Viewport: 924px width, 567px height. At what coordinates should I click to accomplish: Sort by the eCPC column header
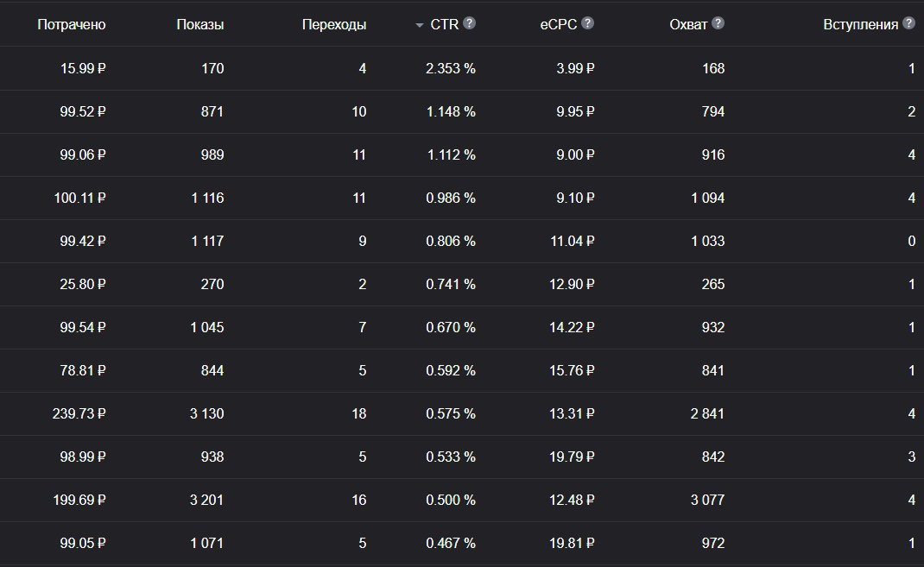pyautogui.click(x=559, y=25)
